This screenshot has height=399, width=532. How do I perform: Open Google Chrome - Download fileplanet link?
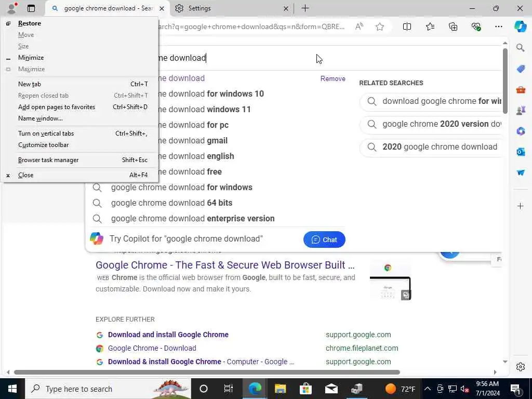[152, 348]
